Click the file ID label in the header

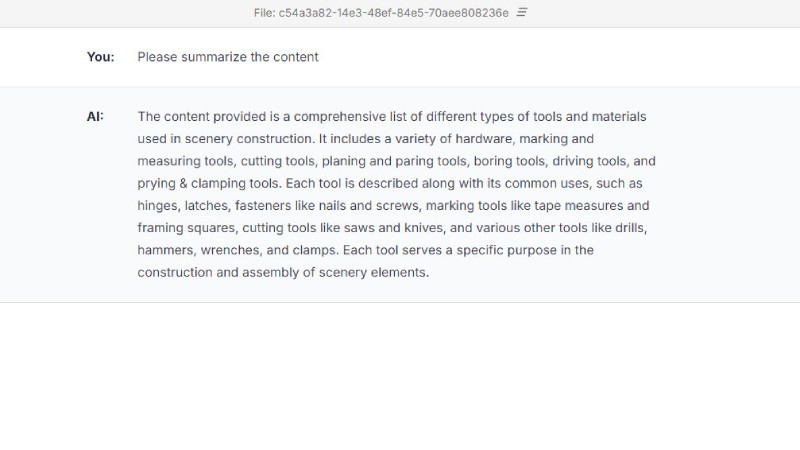[x=381, y=13]
